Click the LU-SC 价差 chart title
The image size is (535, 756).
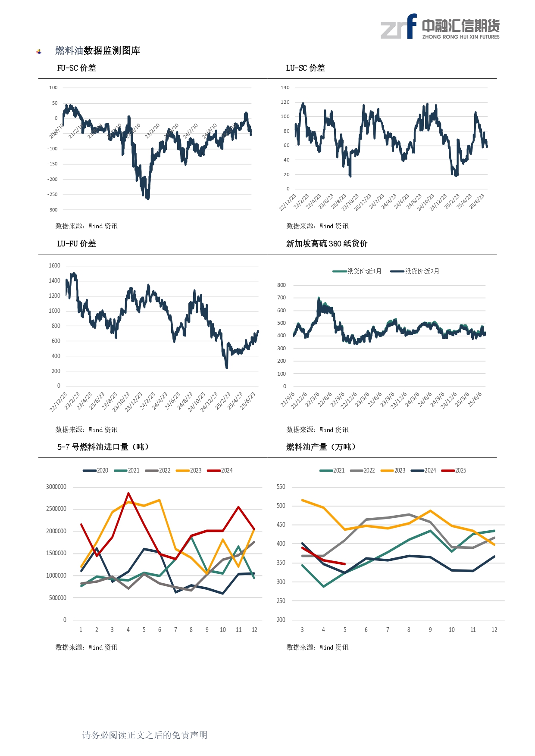coord(305,68)
